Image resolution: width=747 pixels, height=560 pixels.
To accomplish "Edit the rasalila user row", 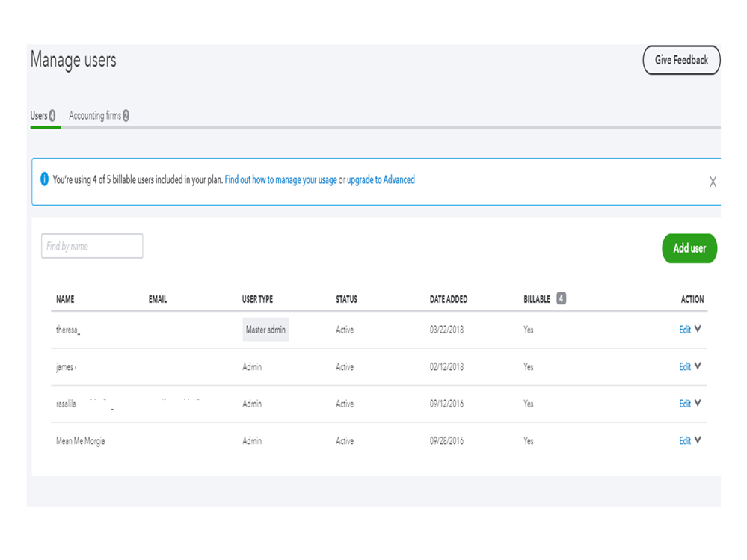I will (684, 404).
